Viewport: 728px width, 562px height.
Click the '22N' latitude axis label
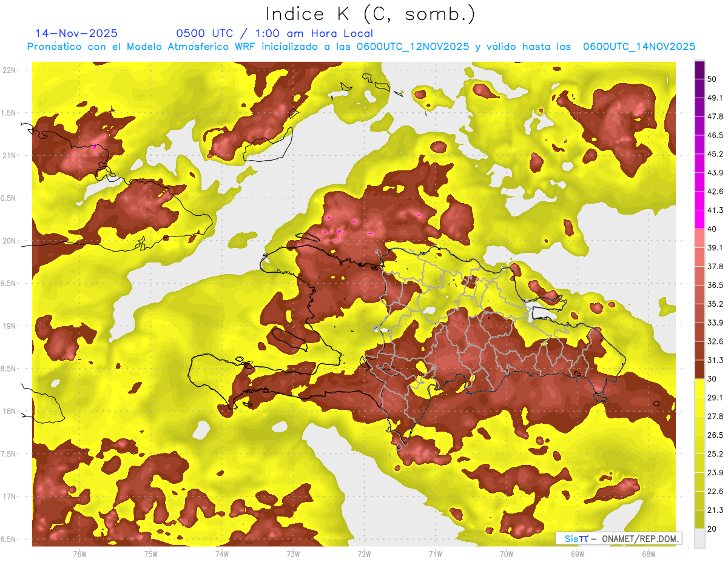click(x=9, y=70)
